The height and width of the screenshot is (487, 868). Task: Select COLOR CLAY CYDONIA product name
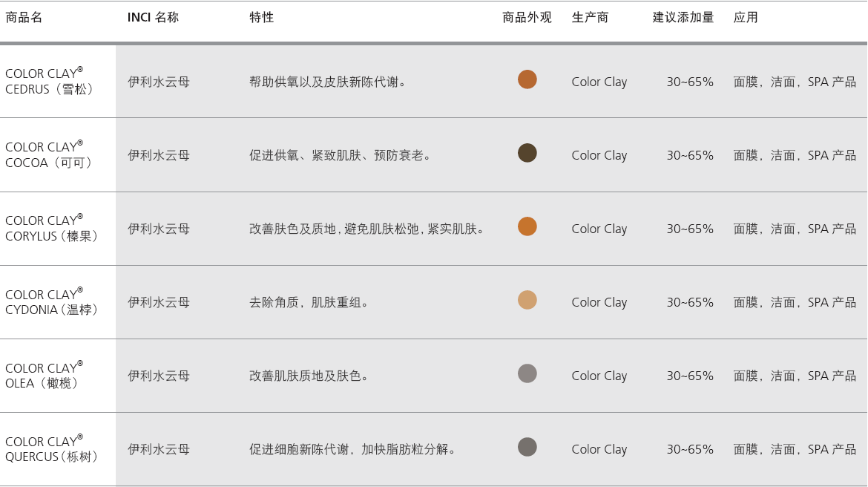coord(50,302)
